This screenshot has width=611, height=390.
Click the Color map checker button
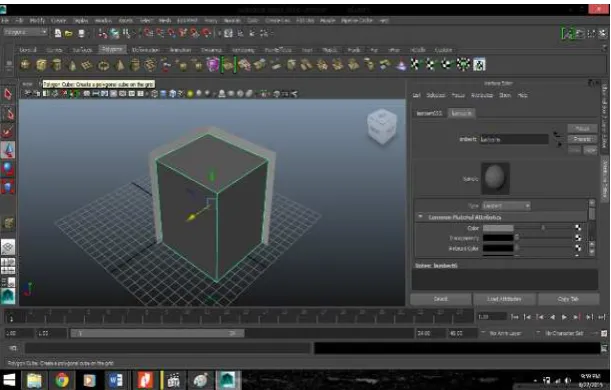[578, 228]
